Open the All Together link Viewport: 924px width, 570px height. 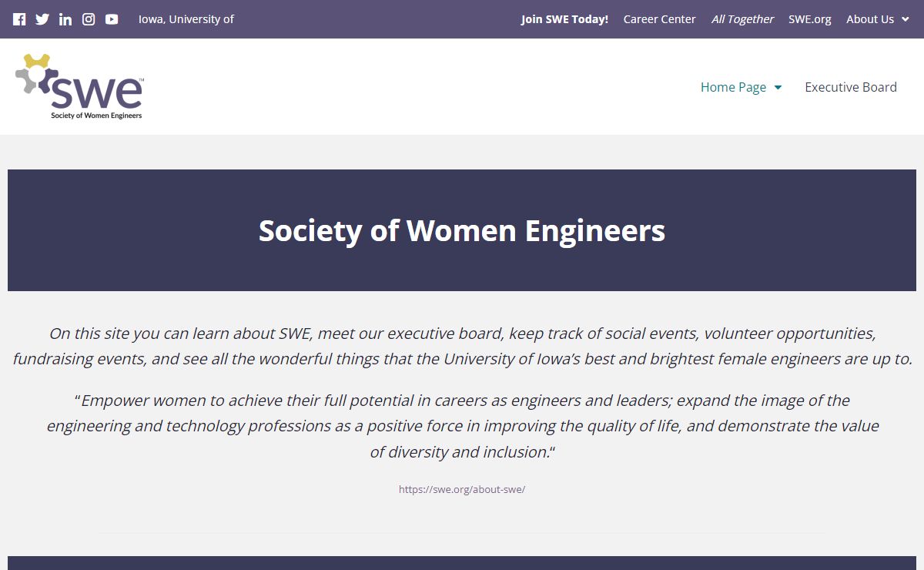click(x=742, y=19)
